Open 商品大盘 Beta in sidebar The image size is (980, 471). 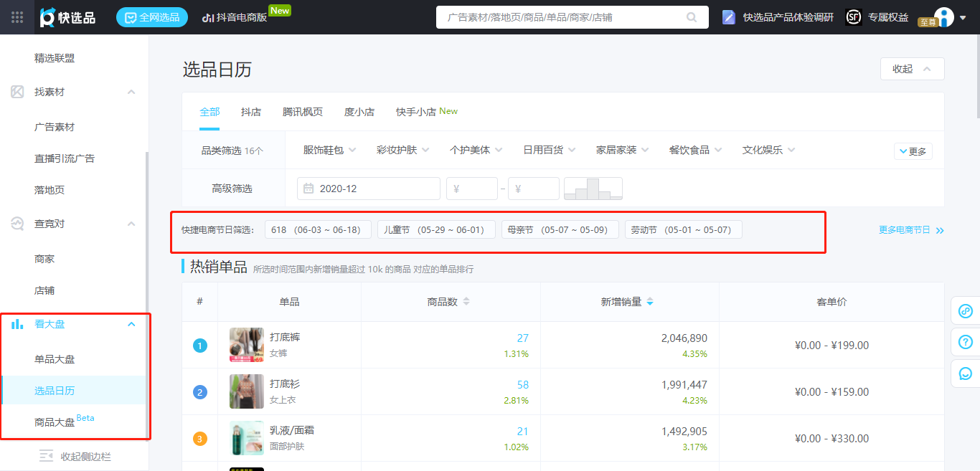pos(65,421)
